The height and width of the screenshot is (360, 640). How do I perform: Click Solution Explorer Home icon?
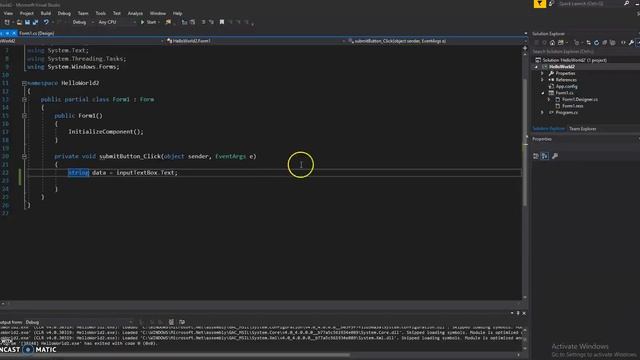(552, 42)
